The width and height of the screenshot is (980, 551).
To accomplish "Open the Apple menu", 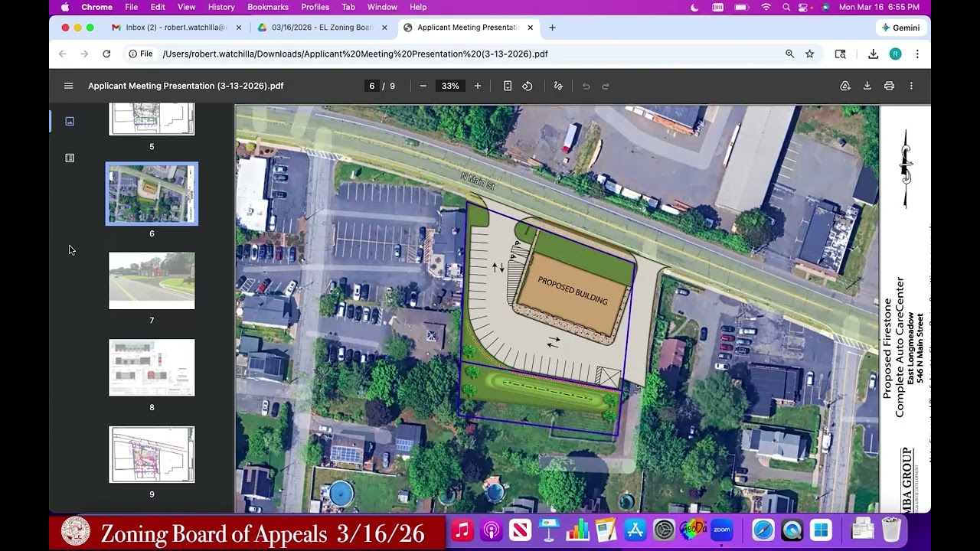I will click(65, 7).
